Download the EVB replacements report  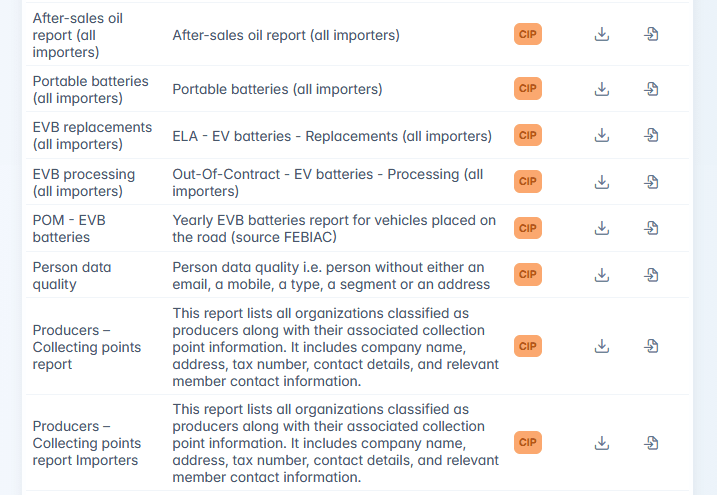(602, 135)
